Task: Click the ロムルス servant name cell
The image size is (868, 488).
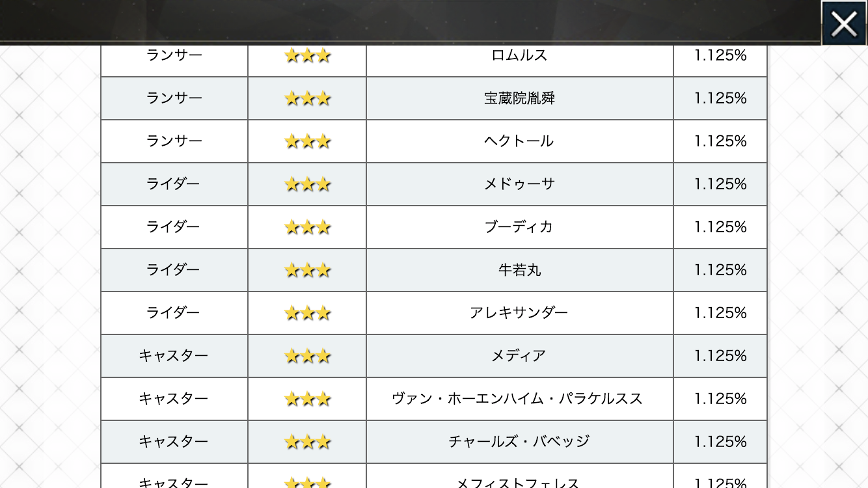Action: [x=519, y=56]
